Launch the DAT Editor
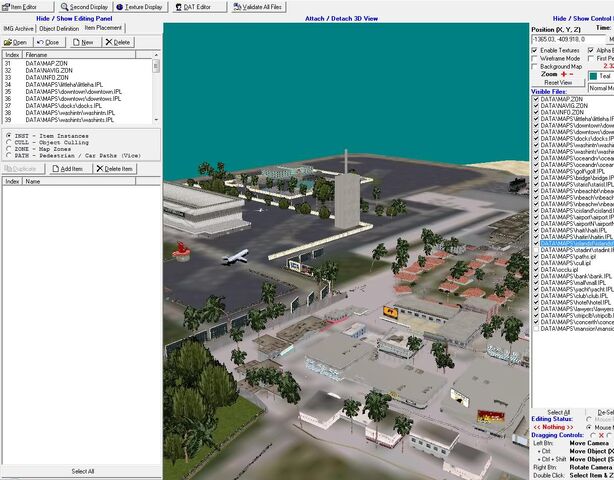The width and height of the screenshot is (614, 480). coord(199,7)
